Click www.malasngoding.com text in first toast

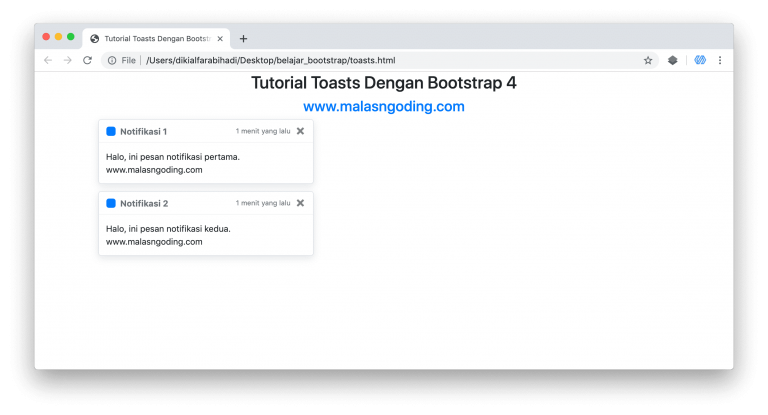pos(154,170)
